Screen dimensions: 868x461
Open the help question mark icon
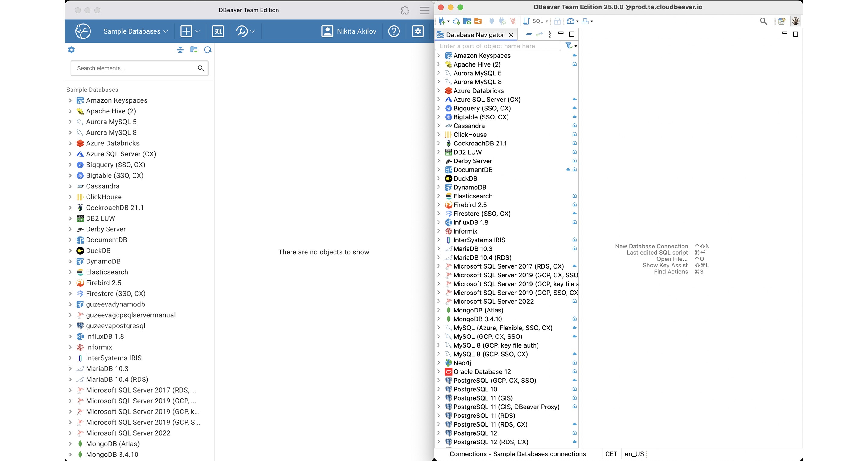[393, 31]
